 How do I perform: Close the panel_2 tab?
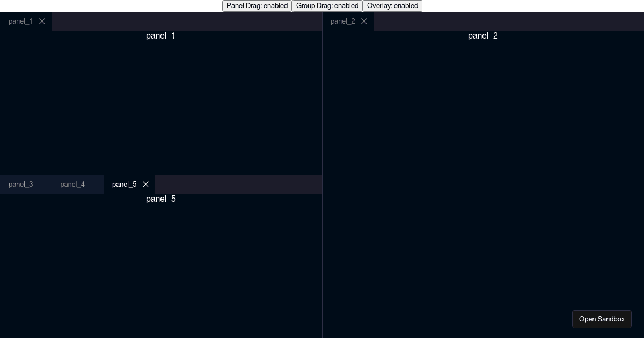pyautogui.click(x=364, y=21)
